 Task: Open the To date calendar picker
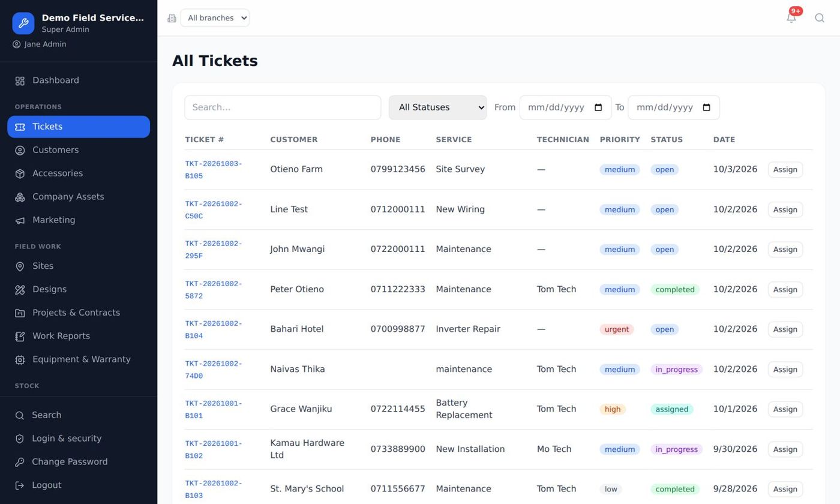[706, 107]
